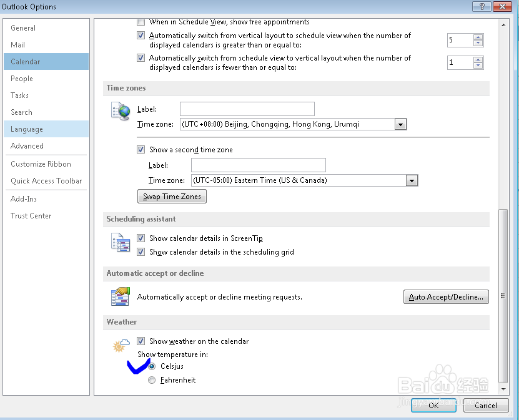Close the Outlook Options dialog
519x420 pixels.
pos(503,6)
